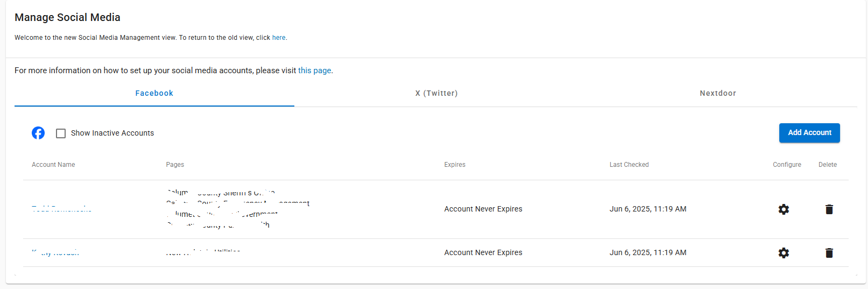868x289 pixels.
Task: Click trash icon in second account row
Action: (829, 253)
